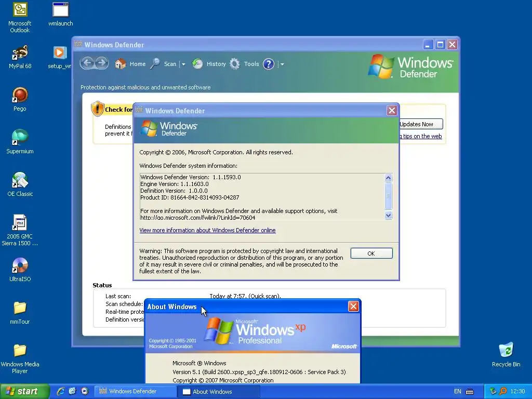This screenshot has width=532, height=399.
Task: Launch UltraISO shortcut
Action: point(20,270)
